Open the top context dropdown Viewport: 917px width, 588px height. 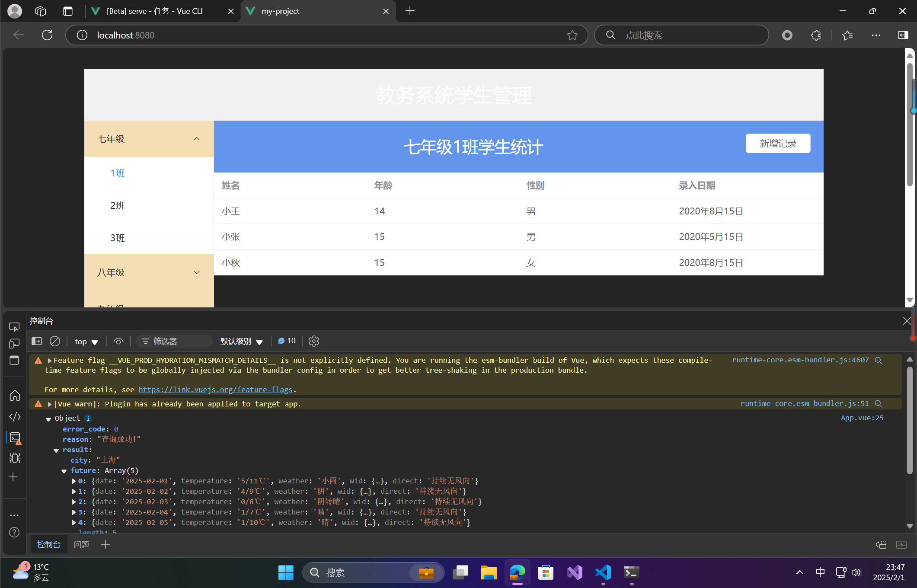(86, 341)
